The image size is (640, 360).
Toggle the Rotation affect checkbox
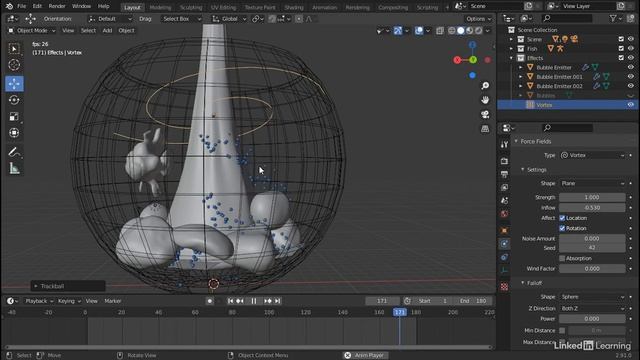(562, 228)
